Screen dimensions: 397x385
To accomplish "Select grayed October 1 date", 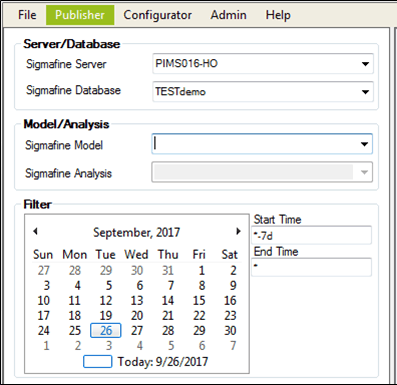I will 46,346.
